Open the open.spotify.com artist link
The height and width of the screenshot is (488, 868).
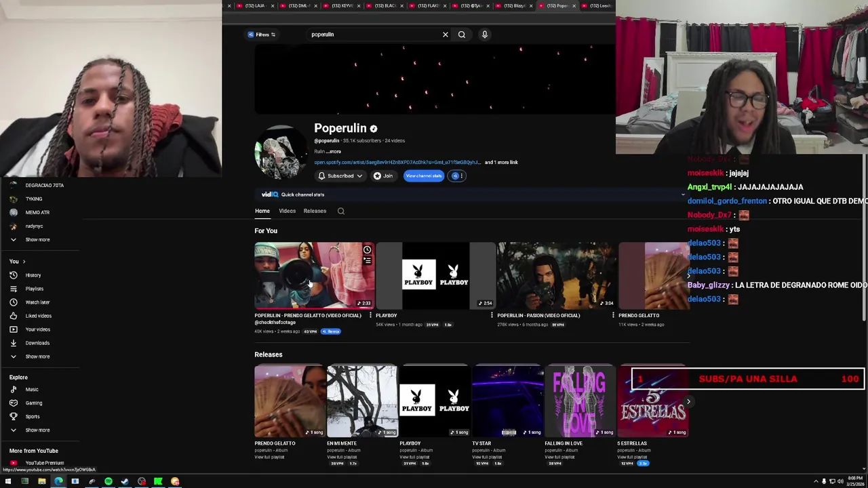397,163
